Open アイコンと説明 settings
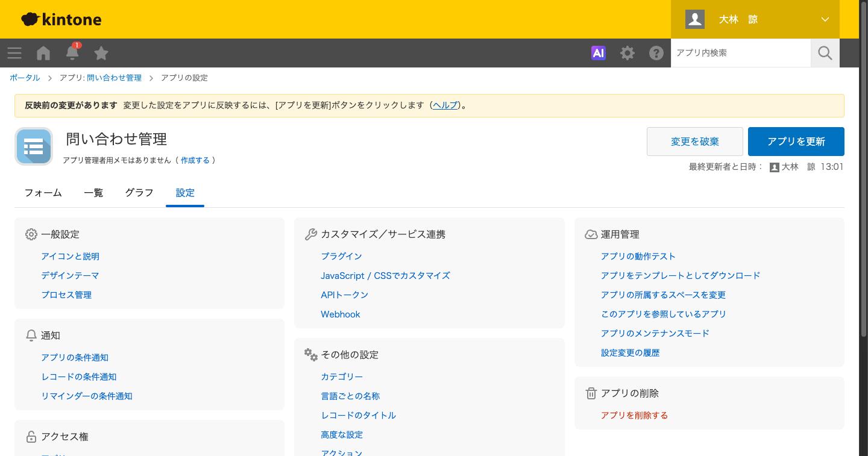Viewport: 868px width, 456px height. tap(70, 256)
